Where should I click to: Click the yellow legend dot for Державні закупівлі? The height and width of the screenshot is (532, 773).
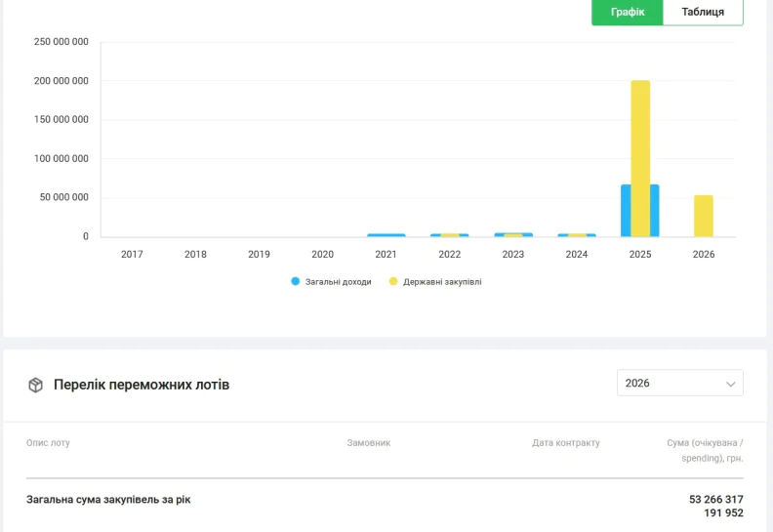(393, 281)
